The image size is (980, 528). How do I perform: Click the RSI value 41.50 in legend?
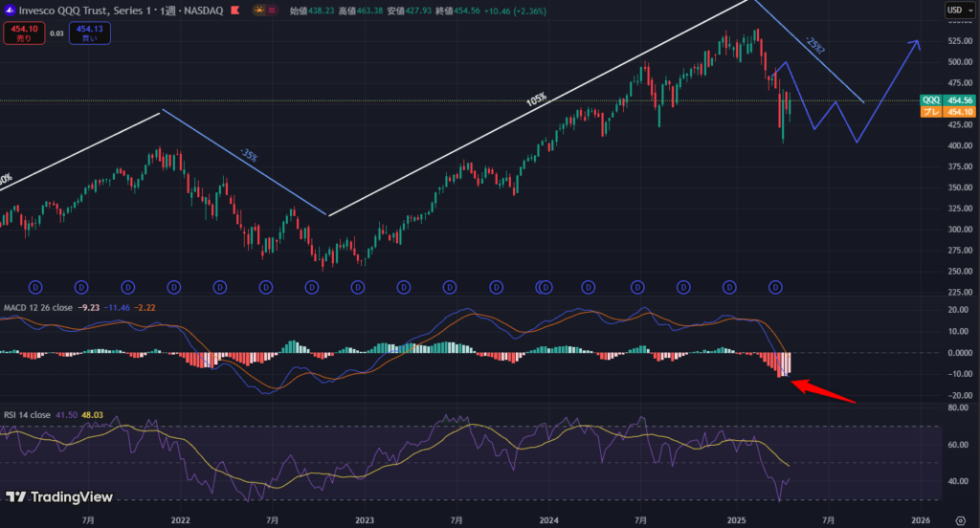click(66, 415)
